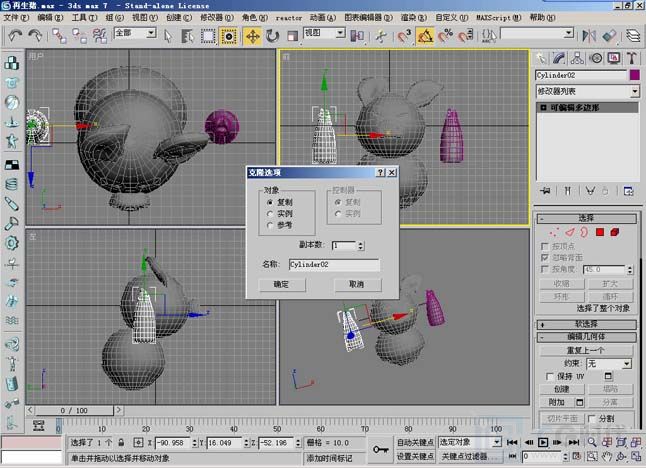646x468 pixels.
Task: Select the 实例 object radio button
Action: [x=270, y=214]
